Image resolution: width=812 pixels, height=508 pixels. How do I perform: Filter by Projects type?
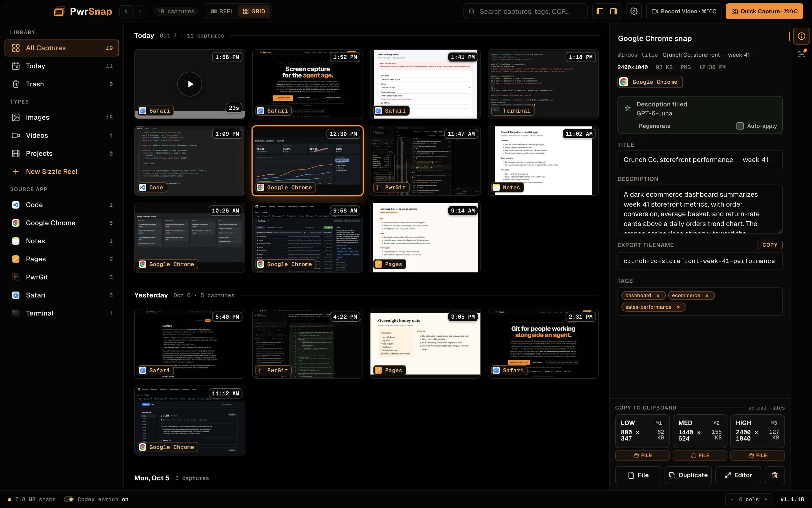[x=62, y=154]
